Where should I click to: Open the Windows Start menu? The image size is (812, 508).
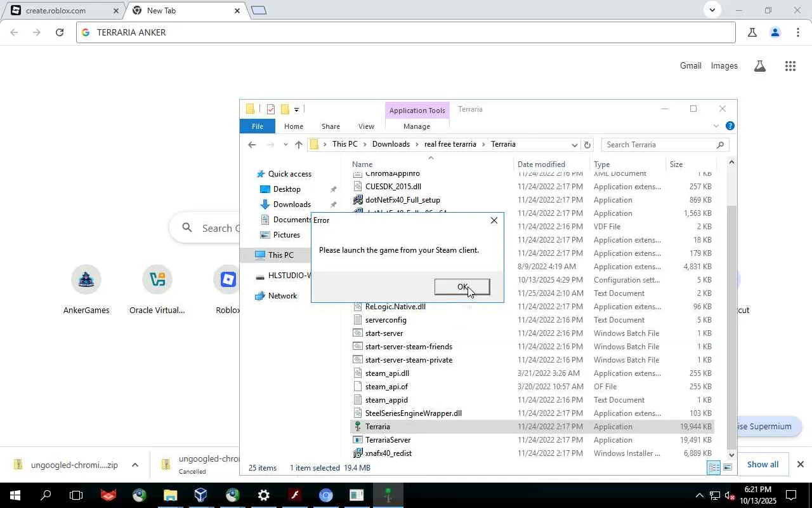(15, 495)
